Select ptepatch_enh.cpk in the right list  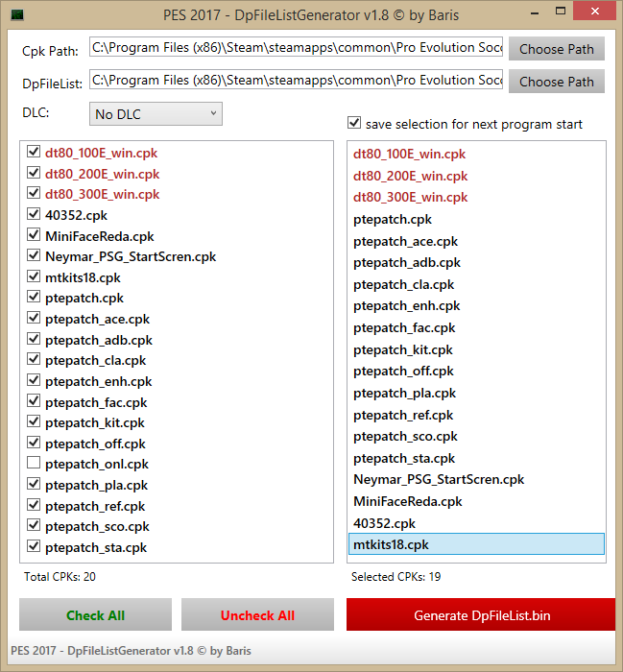[476, 306]
